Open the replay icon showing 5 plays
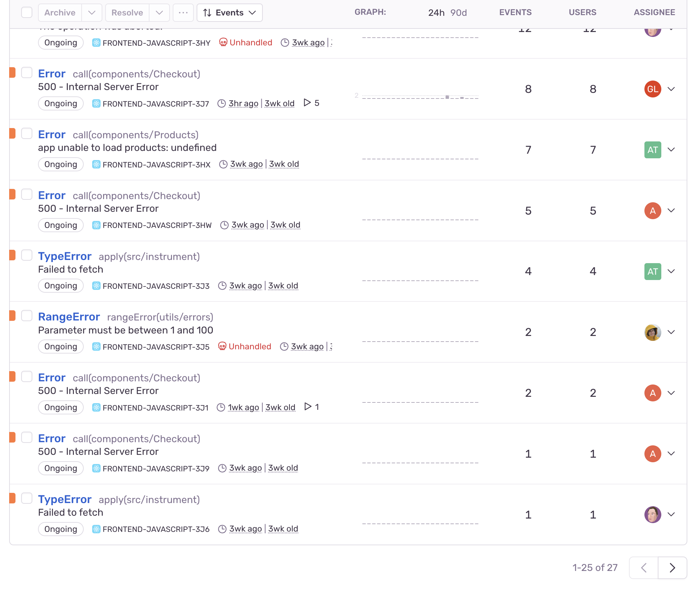The image size is (700, 591). point(308,103)
